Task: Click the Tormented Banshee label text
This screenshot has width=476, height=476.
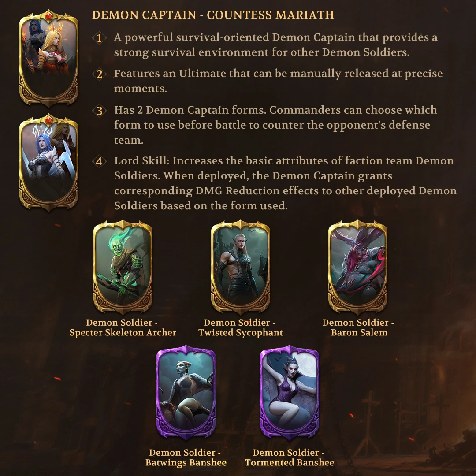Action: [x=290, y=457]
